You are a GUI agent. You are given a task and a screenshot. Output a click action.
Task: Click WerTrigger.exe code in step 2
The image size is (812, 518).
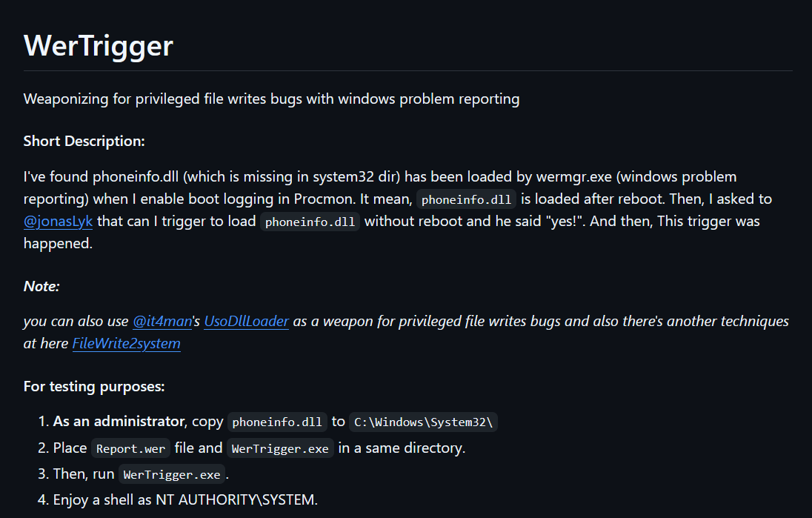pyautogui.click(x=280, y=448)
